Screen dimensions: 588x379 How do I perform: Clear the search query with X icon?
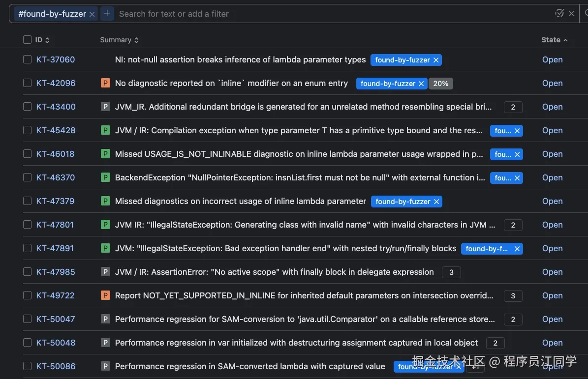click(x=571, y=14)
